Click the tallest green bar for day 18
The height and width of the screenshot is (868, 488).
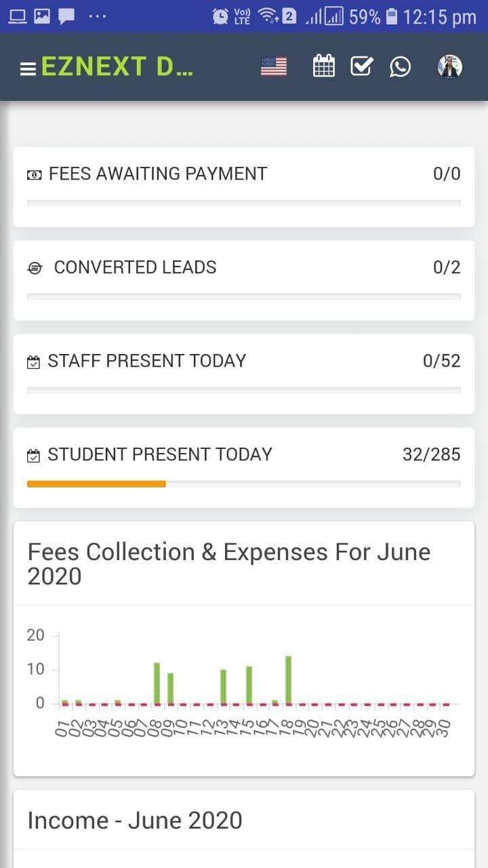(x=288, y=679)
